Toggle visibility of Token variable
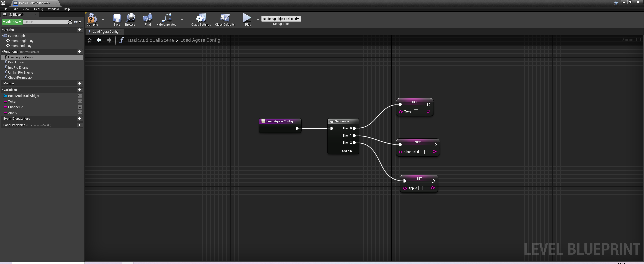This screenshot has width=644, height=264. click(x=80, y=101)
